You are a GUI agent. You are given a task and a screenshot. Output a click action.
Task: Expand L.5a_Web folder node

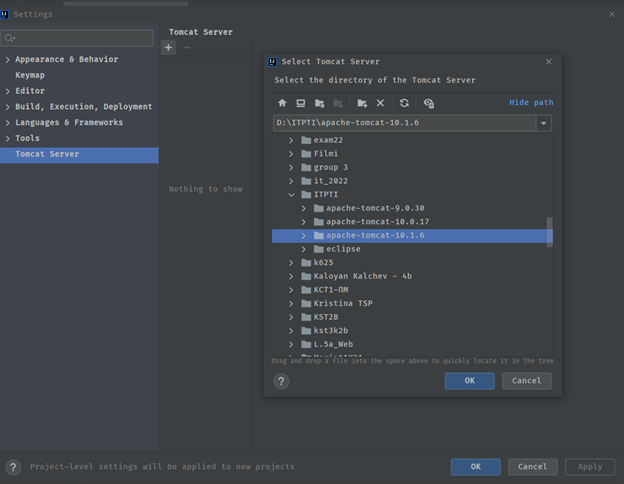click(291, 344)
